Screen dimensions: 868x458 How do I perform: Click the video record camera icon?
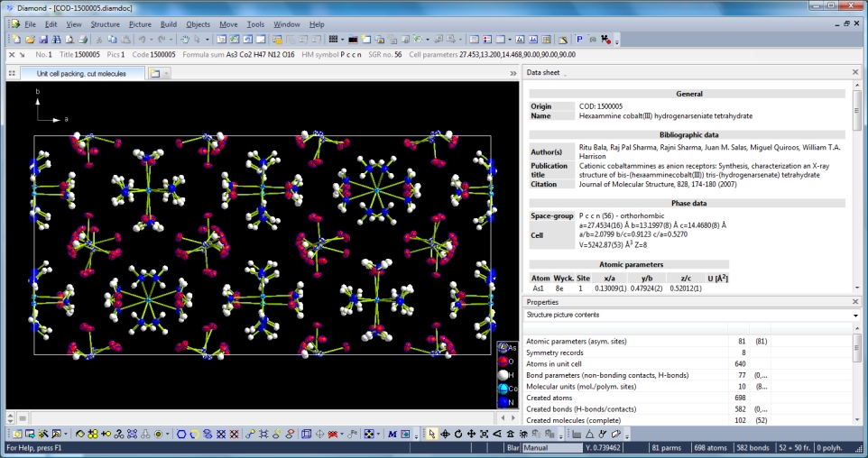click(x=605, y=40)
